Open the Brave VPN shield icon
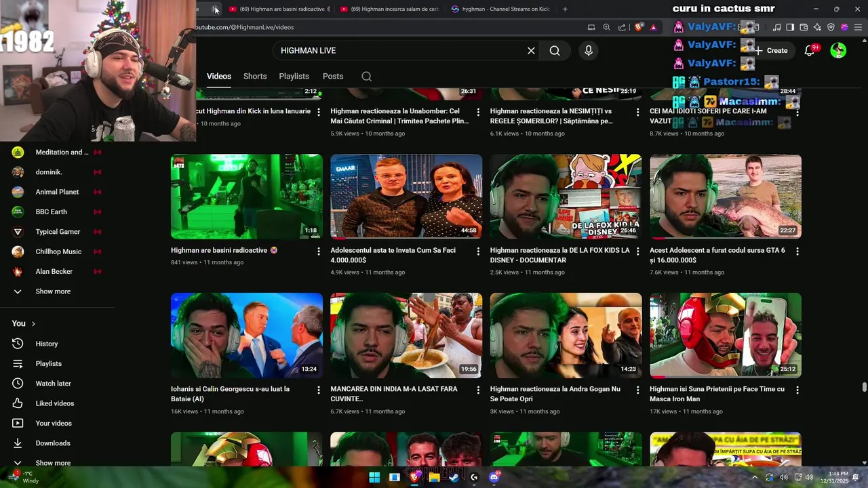The width and height of the screenshot is (868, 488). click(831, 27)
